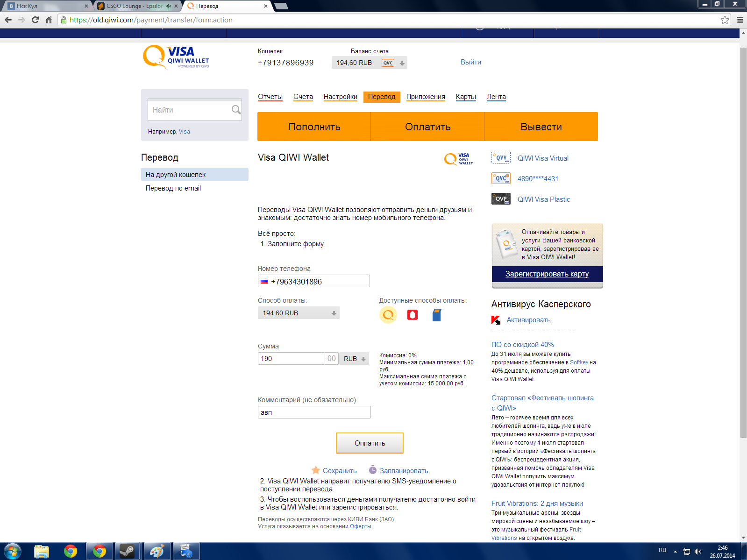Click the phone number input field
Image resolution: width=747 pixels, height=560 pixels.
(x=314, y=281)
